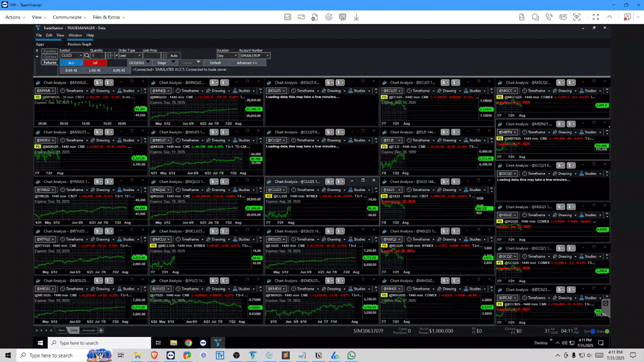The height and width of the screenshot is (362, 644).
Task: Click blue Buy button
Action: pyautogui.click(x=71, y=63)
